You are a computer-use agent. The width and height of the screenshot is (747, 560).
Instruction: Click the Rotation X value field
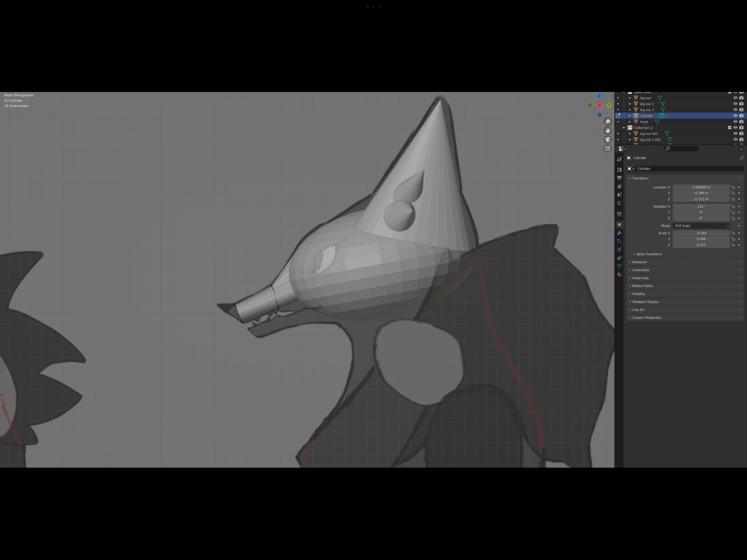pos(700,206)
